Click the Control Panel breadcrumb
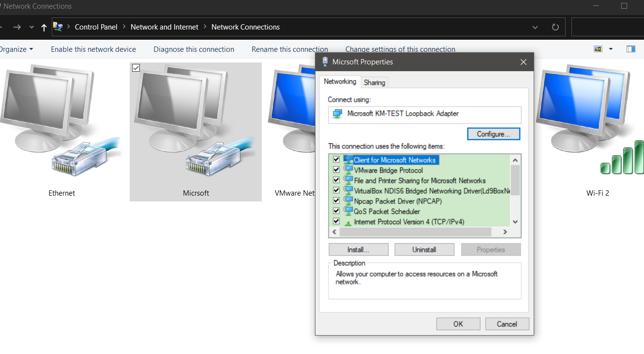 point(96,27)
